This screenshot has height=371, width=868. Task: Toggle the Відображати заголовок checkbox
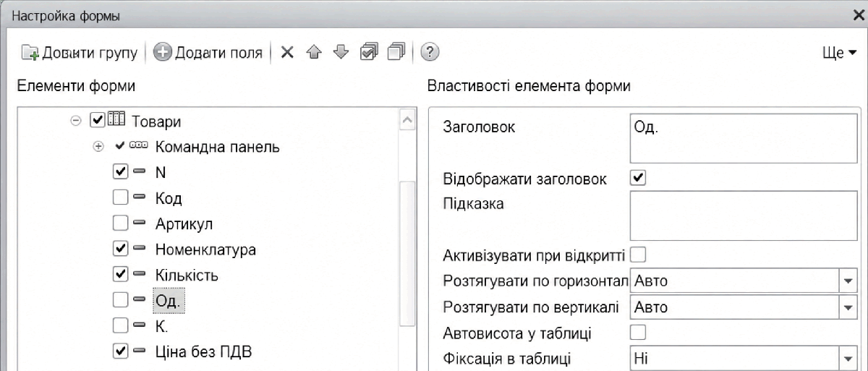point(638,178)
